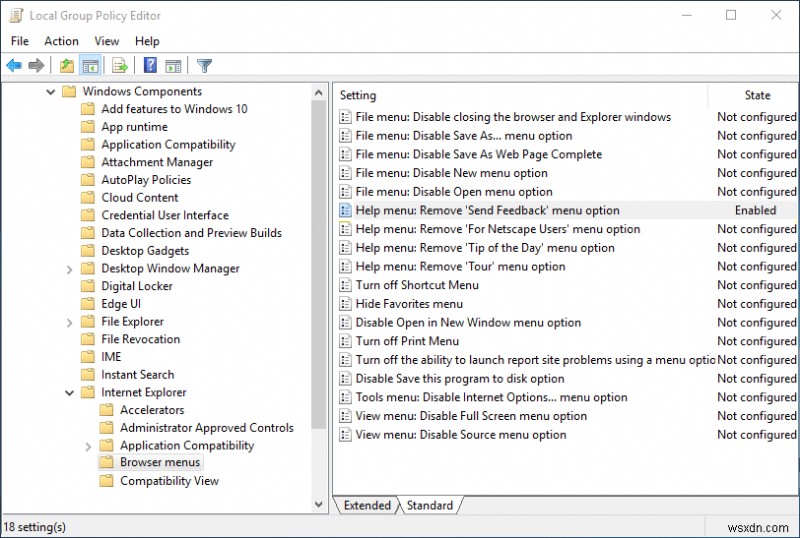Click the Forward arrow toolbar icon
This screenshot has height=538, width=800.
coord(36,65)
